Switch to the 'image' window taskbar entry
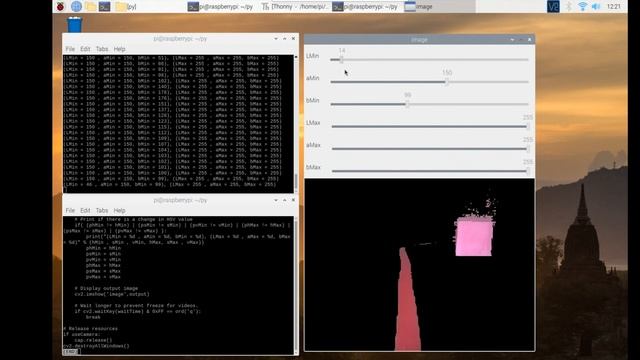Screen dimensions: 640x360 coord(439,7)
